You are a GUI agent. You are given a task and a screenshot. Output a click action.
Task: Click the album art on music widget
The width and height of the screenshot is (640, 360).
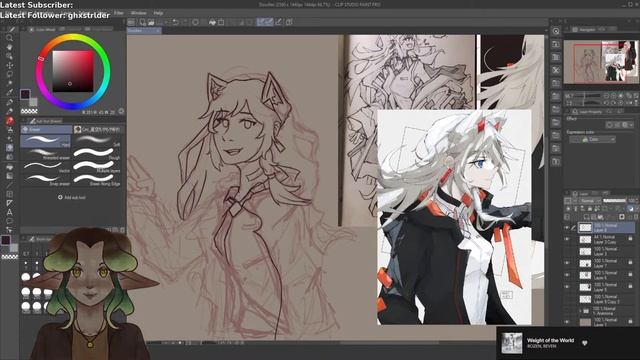click(x=511, y=343)
